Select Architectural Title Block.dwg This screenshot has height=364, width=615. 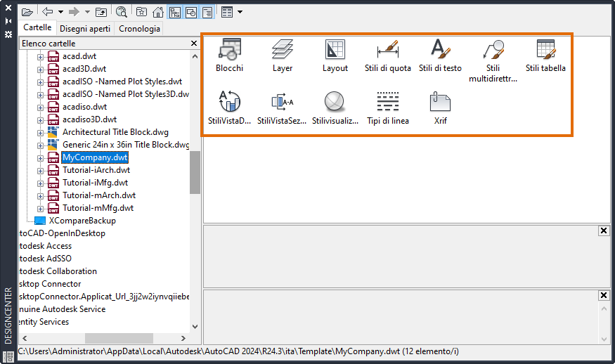[x=115, y=132]
